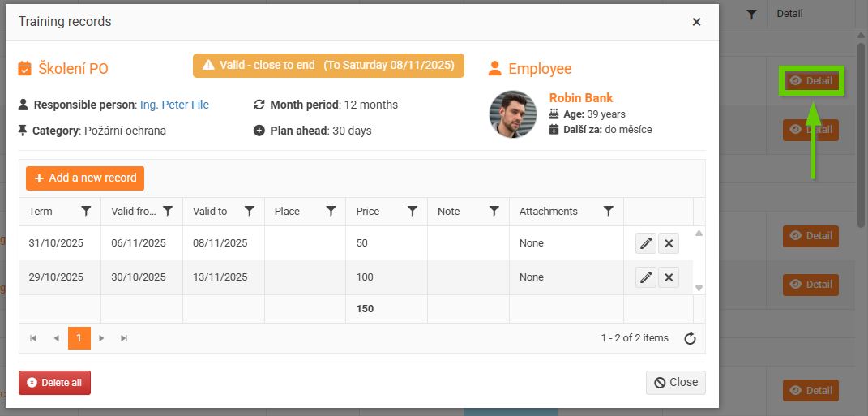Delete the 31/10/2025 record row

669,243
